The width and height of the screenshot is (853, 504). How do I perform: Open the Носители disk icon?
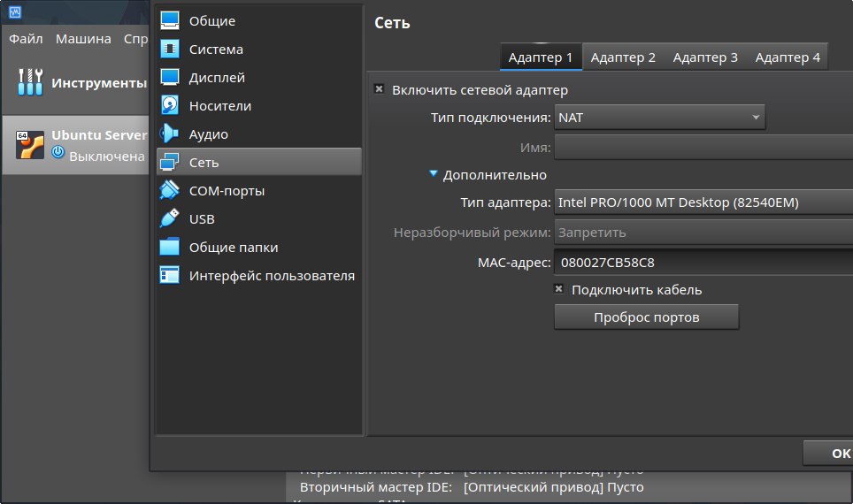(169, 106)
